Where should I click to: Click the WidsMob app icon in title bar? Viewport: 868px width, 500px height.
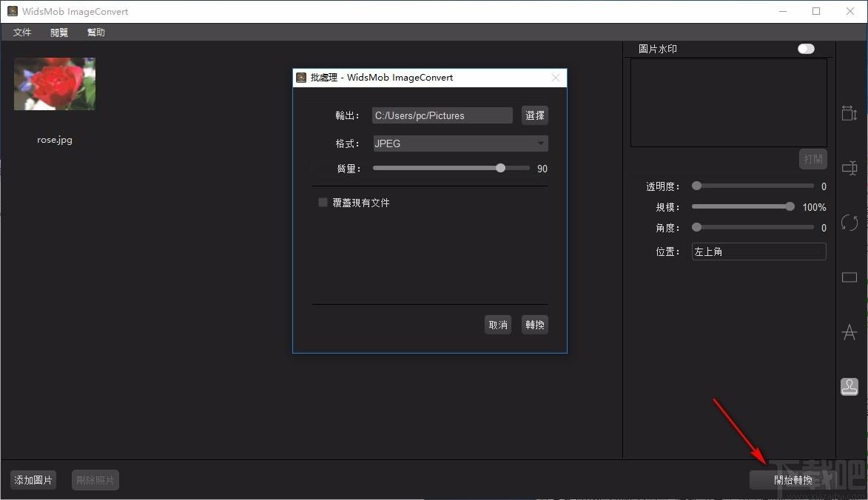(x=12, y=11)
